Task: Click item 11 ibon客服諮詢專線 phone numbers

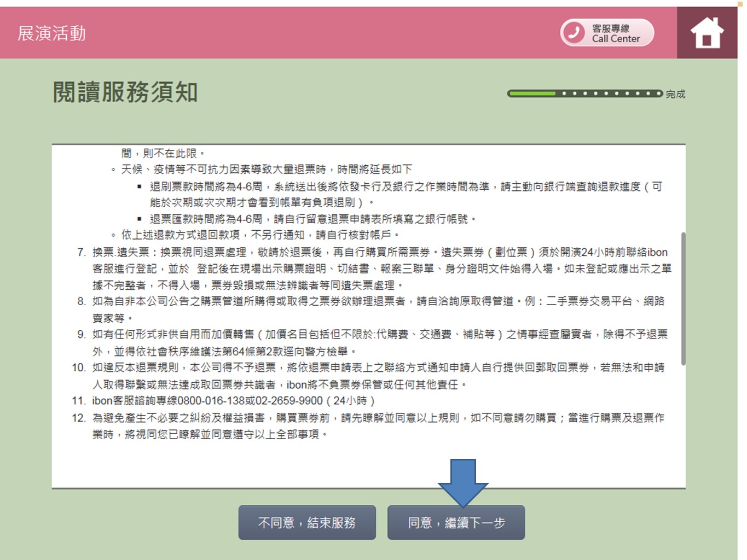Action: point(233,401)
